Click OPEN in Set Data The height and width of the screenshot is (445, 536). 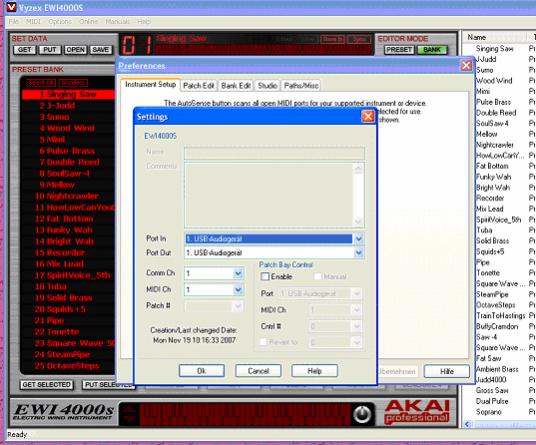tap(75, 50)
